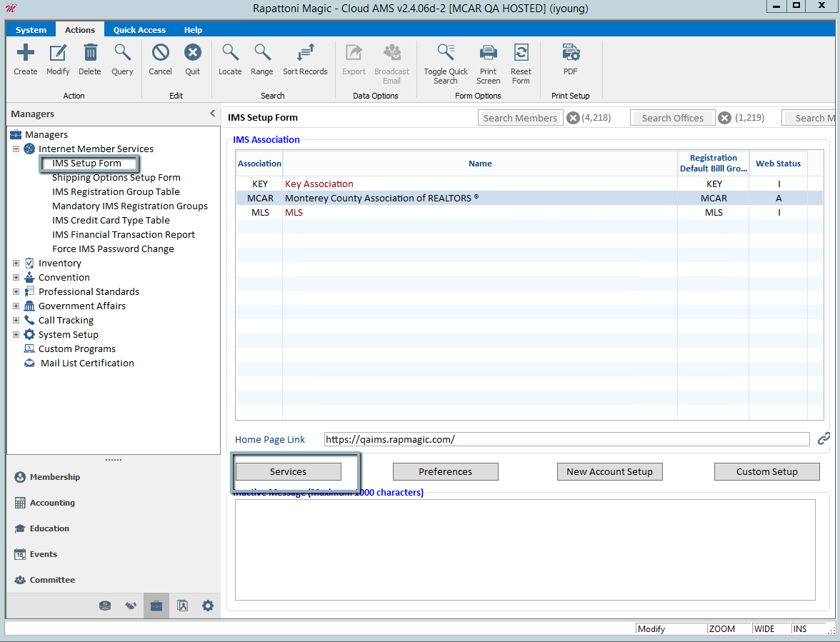Open IMS Financial Transaction Report
The width and height of the screenshot is (840, 642).
pos(123,234)
